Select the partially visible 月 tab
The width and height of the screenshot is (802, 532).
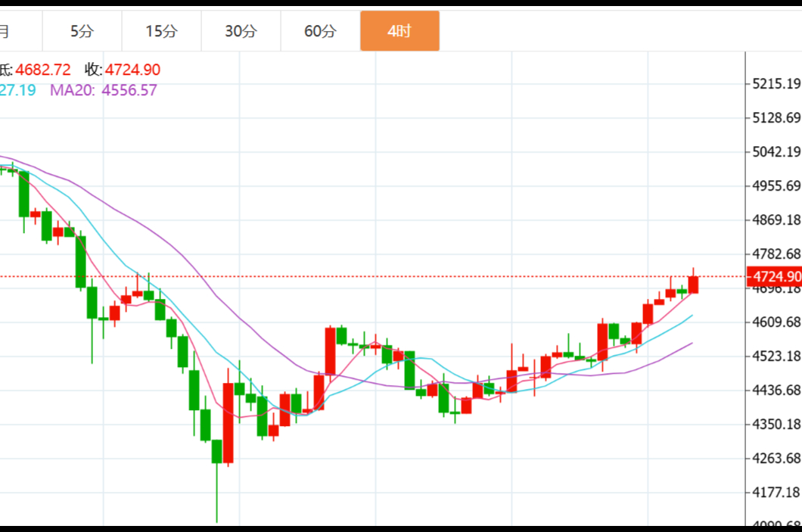coord(6,31)
